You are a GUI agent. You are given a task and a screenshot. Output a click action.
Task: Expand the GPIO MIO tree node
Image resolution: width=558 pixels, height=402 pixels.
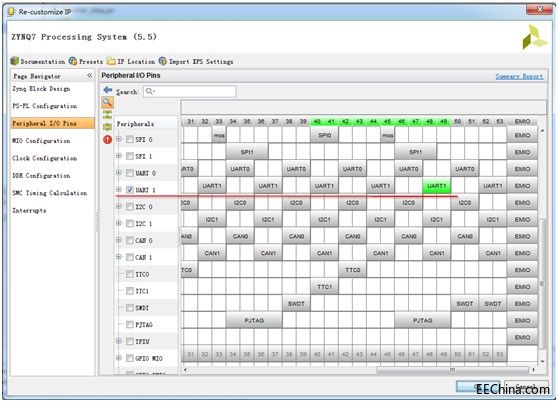tap(119, 358)
